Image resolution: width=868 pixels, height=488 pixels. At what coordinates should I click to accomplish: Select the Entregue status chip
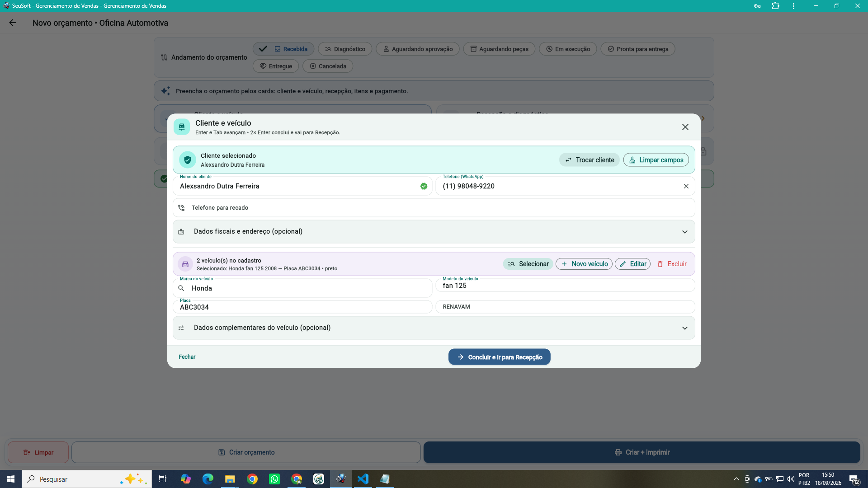tap(276, 66)
